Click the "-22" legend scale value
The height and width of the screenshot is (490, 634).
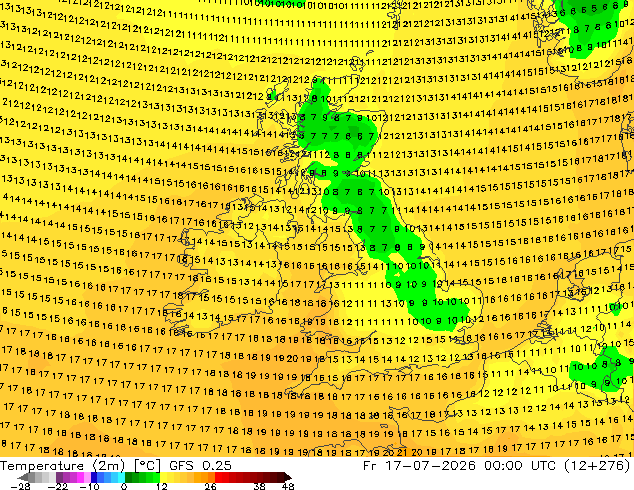[57, 486]
